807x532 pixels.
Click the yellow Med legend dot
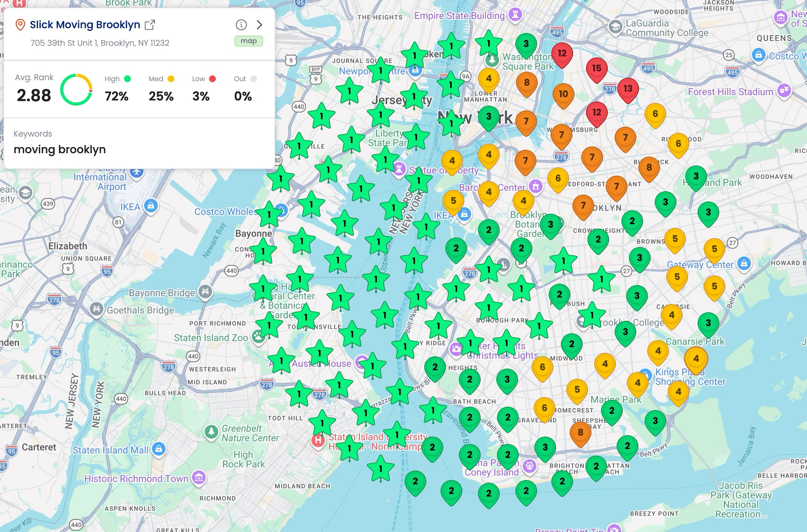pos(171,79)
